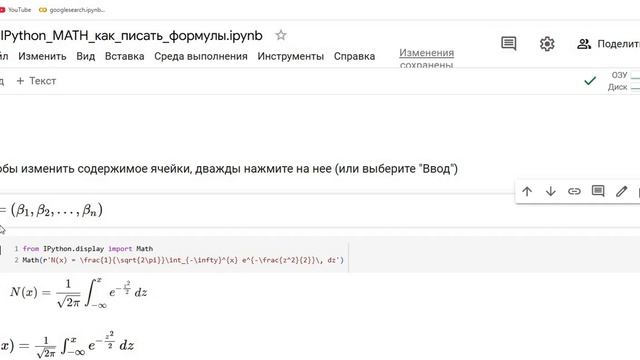Open the ОЗУ and Диск resource indicator
The image size is (640, 360).
(624, 81)
